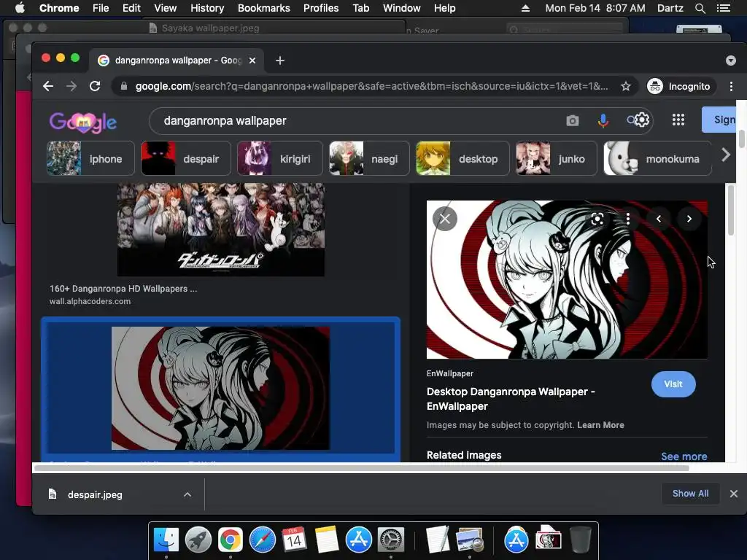Screen dimensions: 747x560
Task: Show more filter chips with right chevron
Action: [x=726, y=155]
